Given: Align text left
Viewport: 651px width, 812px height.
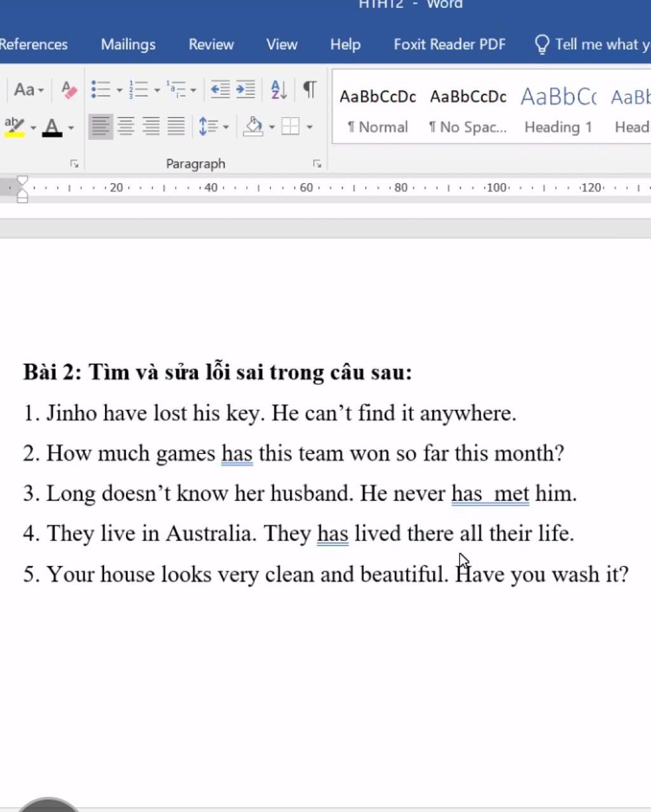Looking at the screenshot, I should coord(100,127).
